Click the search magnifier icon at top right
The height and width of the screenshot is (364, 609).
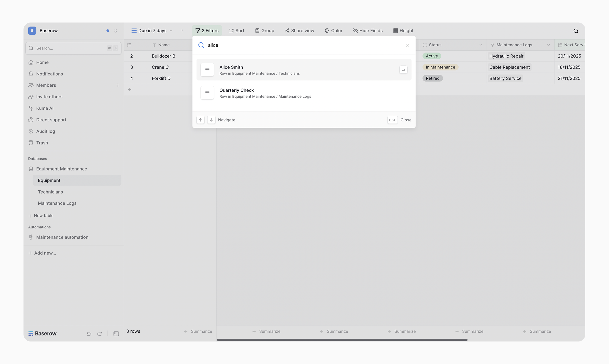coord(576,31)
